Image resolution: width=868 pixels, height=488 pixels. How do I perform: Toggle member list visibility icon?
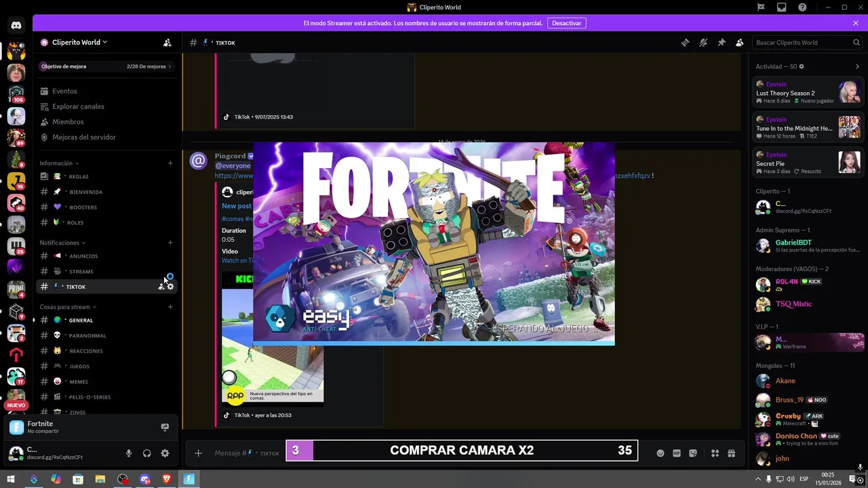click(x=740, y=42)
